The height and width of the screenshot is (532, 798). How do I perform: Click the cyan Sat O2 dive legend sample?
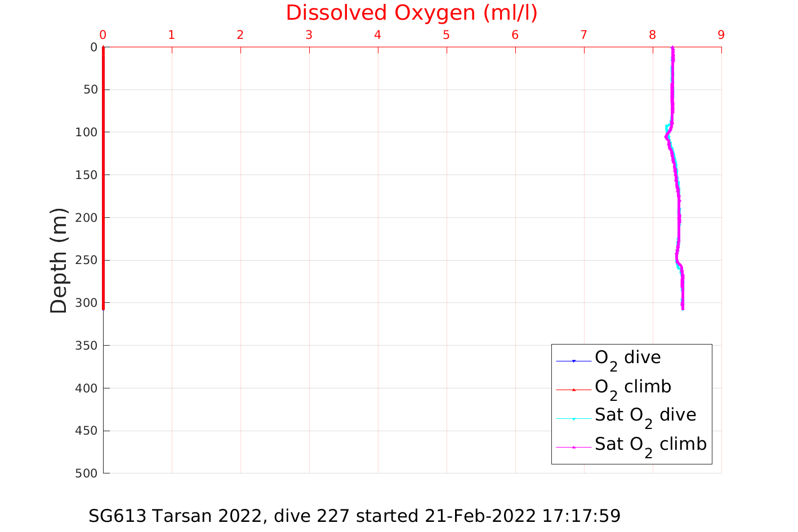click(x=574, y=418)
